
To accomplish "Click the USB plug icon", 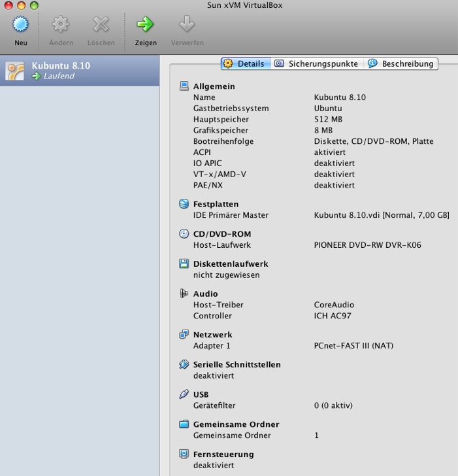I will pyautogui.click(x=184, y=394).
